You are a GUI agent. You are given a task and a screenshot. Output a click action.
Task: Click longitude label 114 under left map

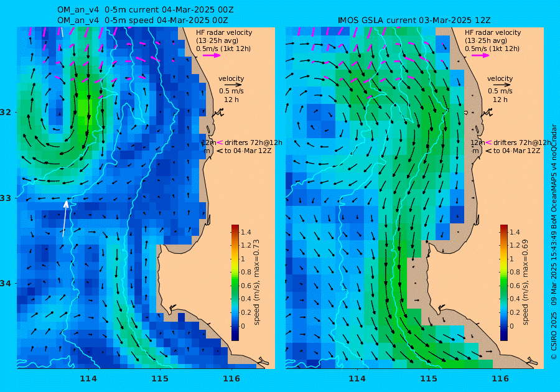pyautogui.click(x=88, y=378)
